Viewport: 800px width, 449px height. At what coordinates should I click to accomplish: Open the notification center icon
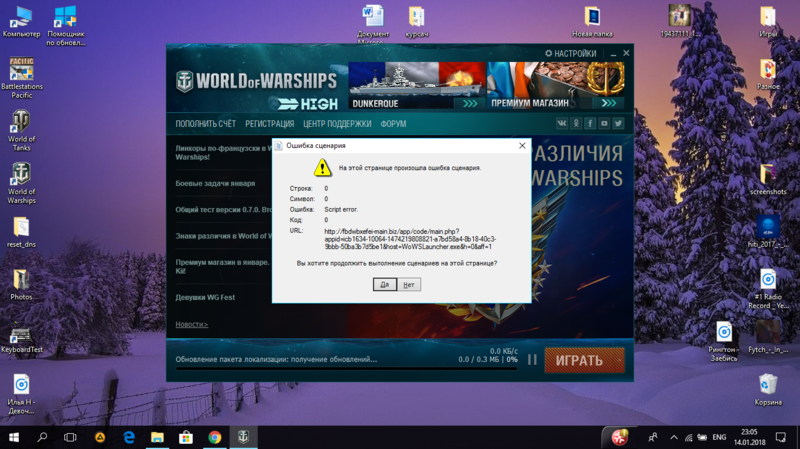coord(781,437)
